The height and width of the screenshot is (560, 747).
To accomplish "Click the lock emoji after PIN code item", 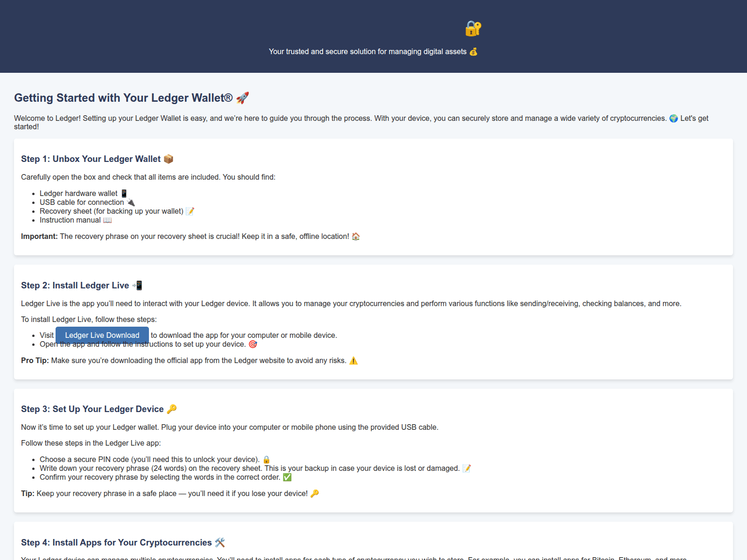I will click(267, 460).
